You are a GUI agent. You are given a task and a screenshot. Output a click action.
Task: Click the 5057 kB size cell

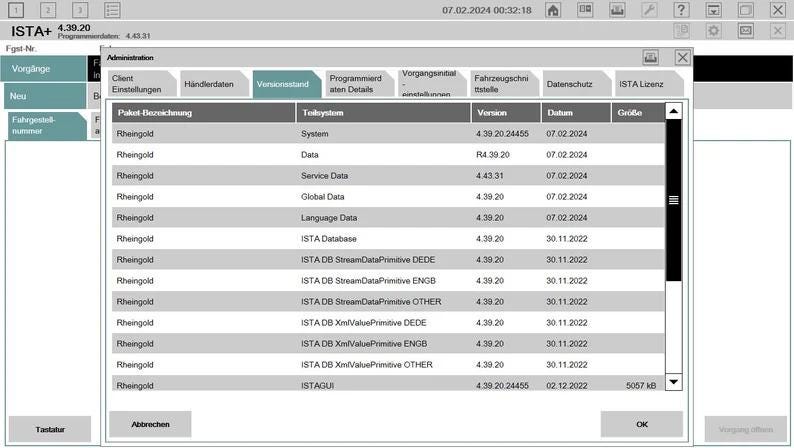tap(641, 386)
